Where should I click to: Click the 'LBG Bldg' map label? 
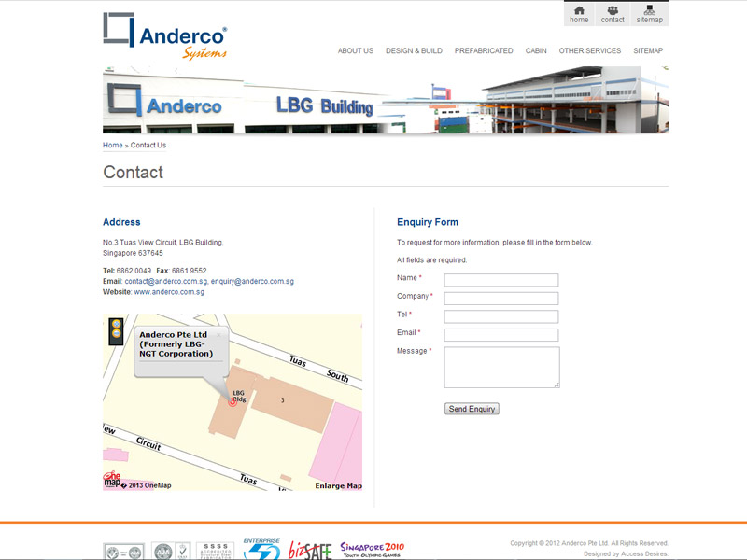coord(239,396)
